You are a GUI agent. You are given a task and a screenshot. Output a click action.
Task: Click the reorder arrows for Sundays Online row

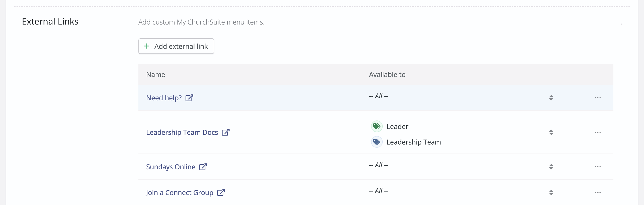tap(551, 167)
